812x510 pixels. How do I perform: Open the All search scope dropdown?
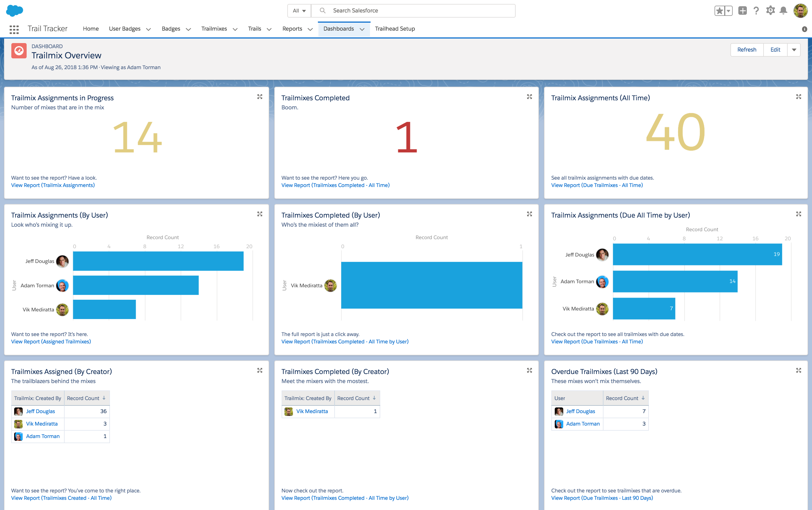299,11
